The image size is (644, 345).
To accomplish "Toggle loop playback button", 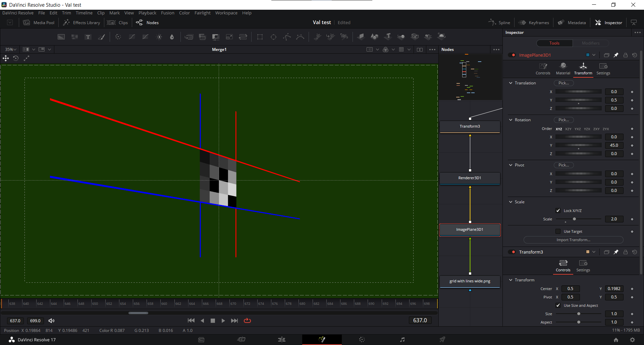I will (248, 321).
